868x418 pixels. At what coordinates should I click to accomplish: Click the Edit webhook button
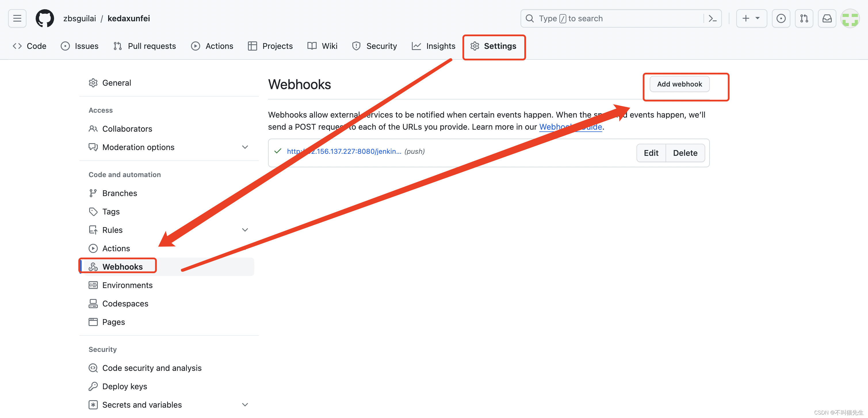tap(651, 152)
